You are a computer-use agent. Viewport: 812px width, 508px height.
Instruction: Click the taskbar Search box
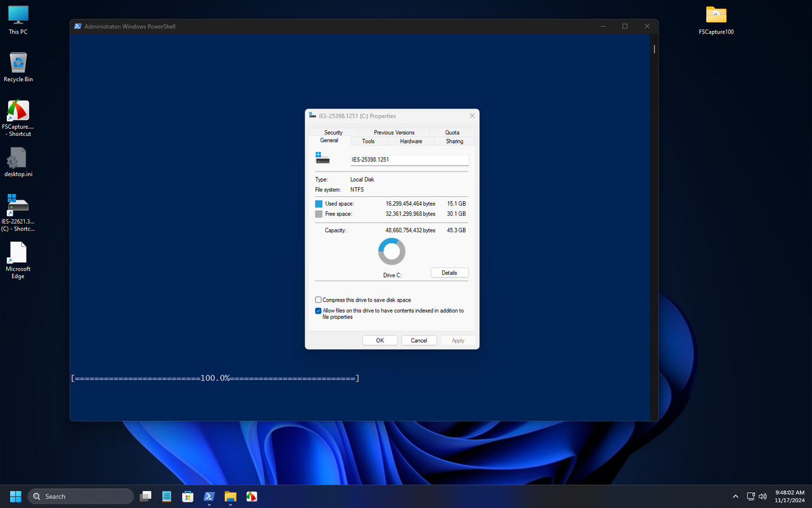click(81, 496)
